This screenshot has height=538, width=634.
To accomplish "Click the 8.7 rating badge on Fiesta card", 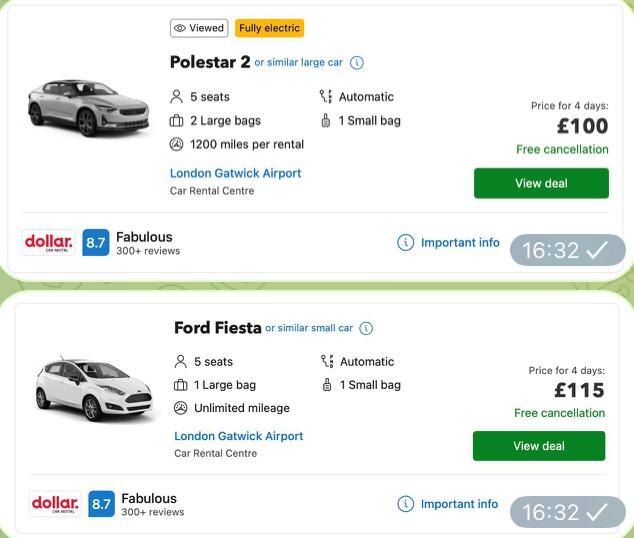I will click(101, 504).
